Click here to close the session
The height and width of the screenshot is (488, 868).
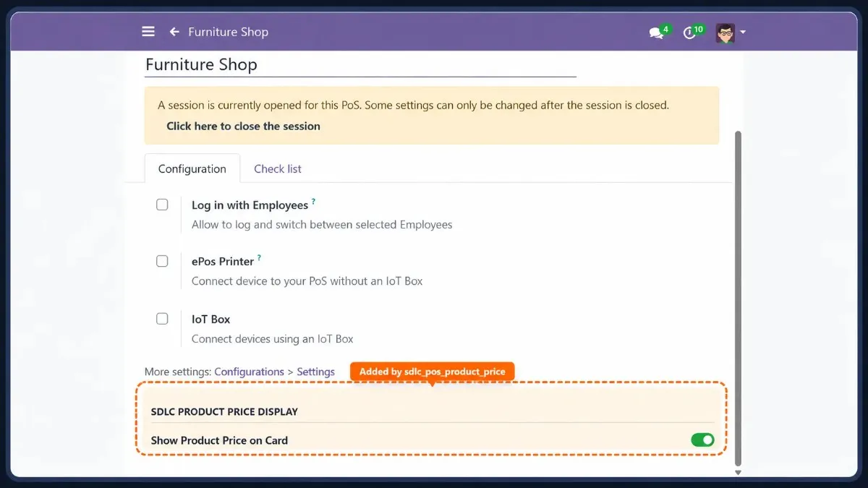pyautogui.click(x=243, y=126)
